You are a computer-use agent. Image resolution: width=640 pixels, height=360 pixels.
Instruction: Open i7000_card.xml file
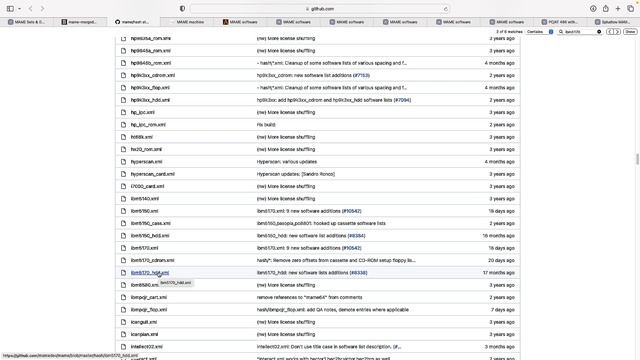point(147,186)
